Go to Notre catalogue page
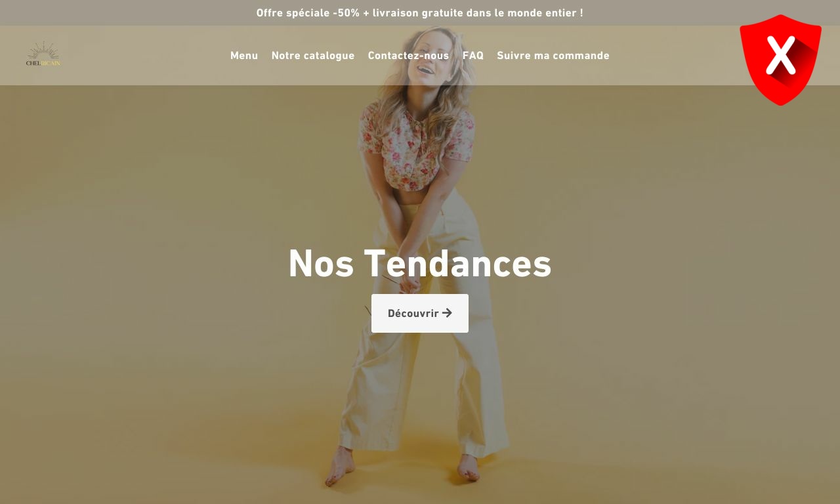 [x=313, y=56]
